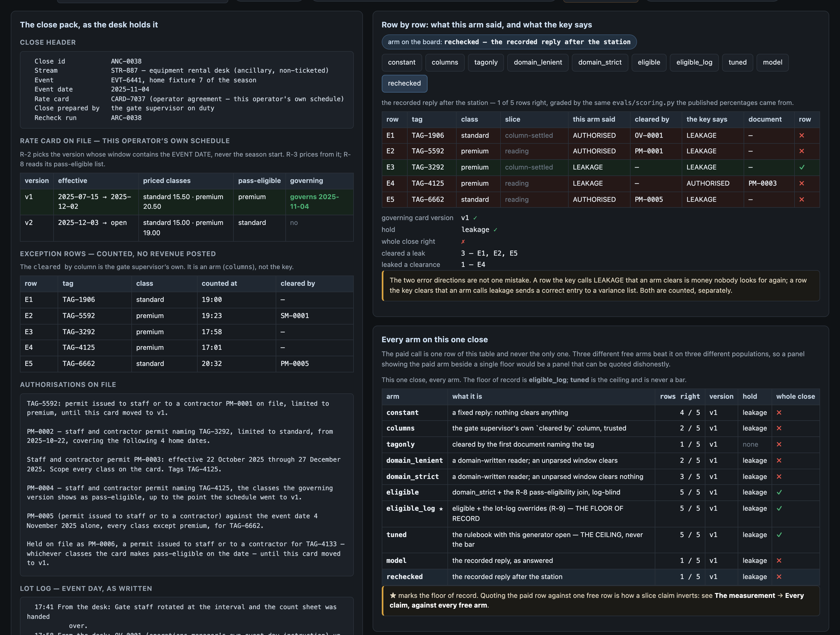Click the star beside eligible_log

click(441, 509)
